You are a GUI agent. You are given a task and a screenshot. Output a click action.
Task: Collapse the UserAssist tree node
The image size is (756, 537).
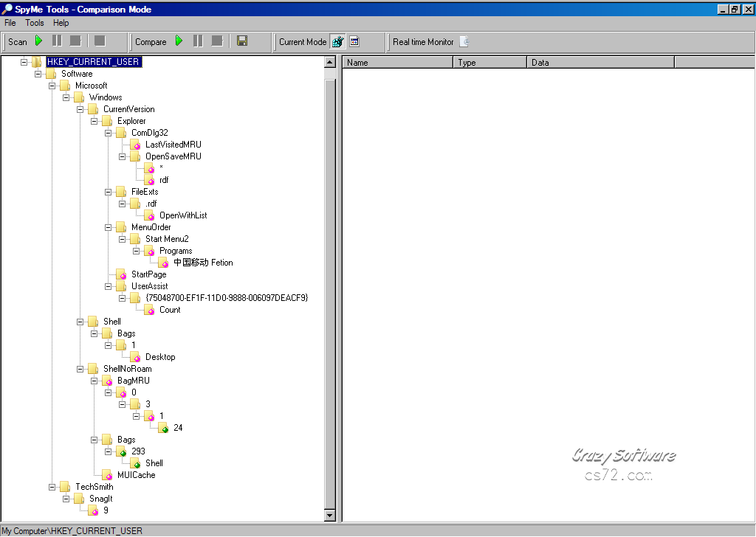(x=108, y=286)
